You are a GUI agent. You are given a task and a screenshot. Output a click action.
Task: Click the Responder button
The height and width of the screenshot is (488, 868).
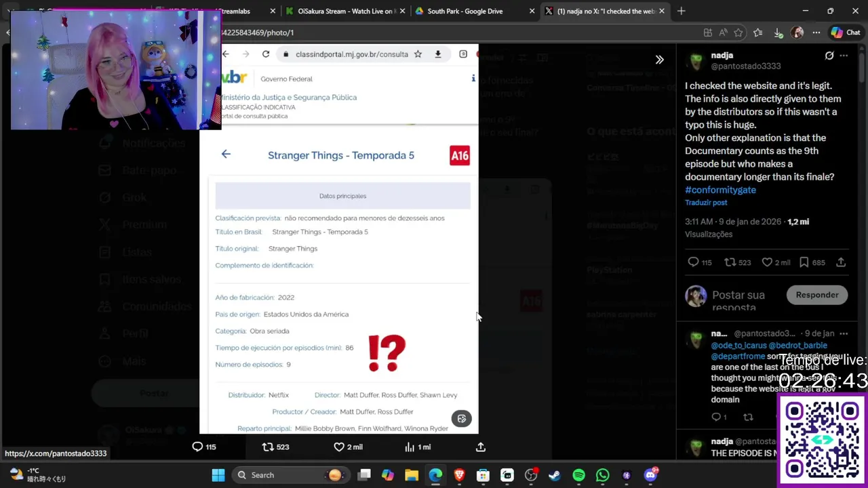(817, 295)
